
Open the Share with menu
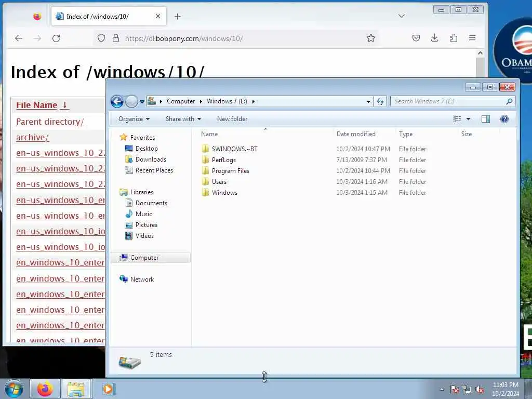[x=183, y=119]
